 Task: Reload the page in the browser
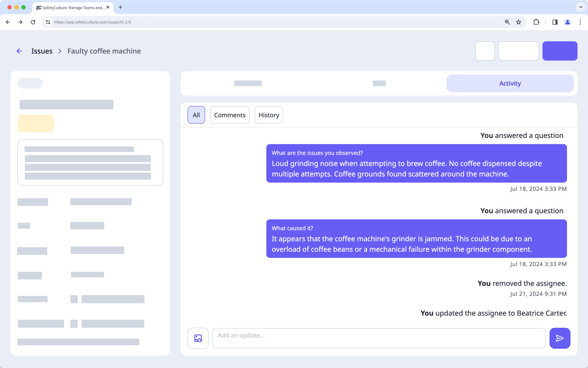coord(33,22)
